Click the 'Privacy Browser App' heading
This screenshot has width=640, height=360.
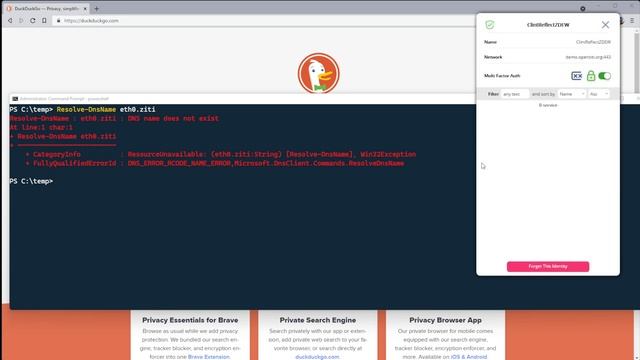(445, 320)
